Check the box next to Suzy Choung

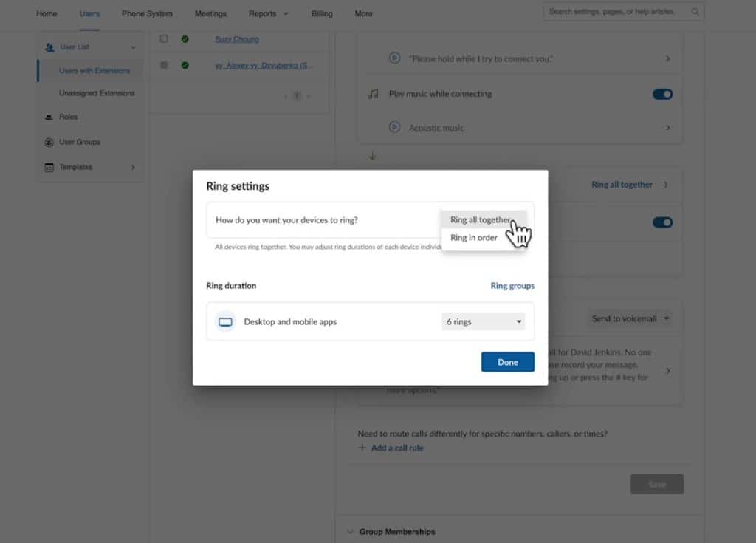(164, 39)
